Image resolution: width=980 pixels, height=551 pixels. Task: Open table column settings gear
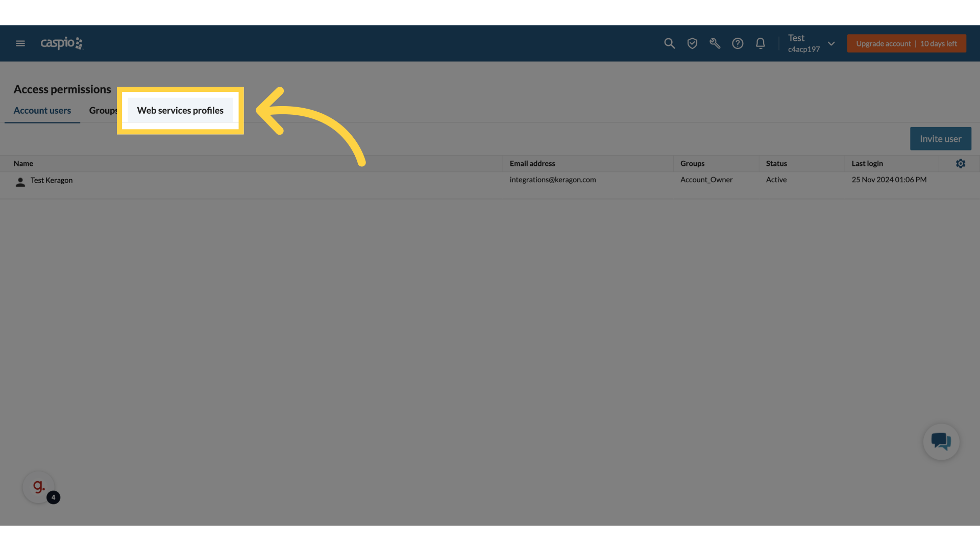coord(961,164)
